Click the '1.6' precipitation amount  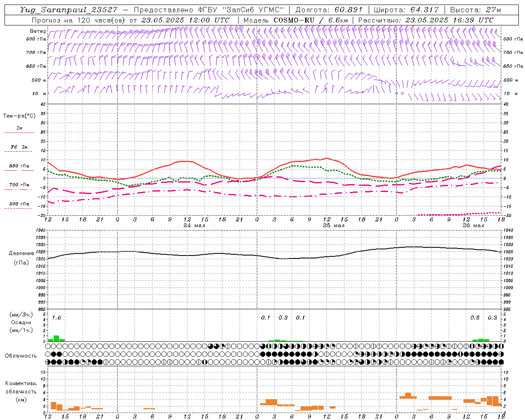click(57, 318)
